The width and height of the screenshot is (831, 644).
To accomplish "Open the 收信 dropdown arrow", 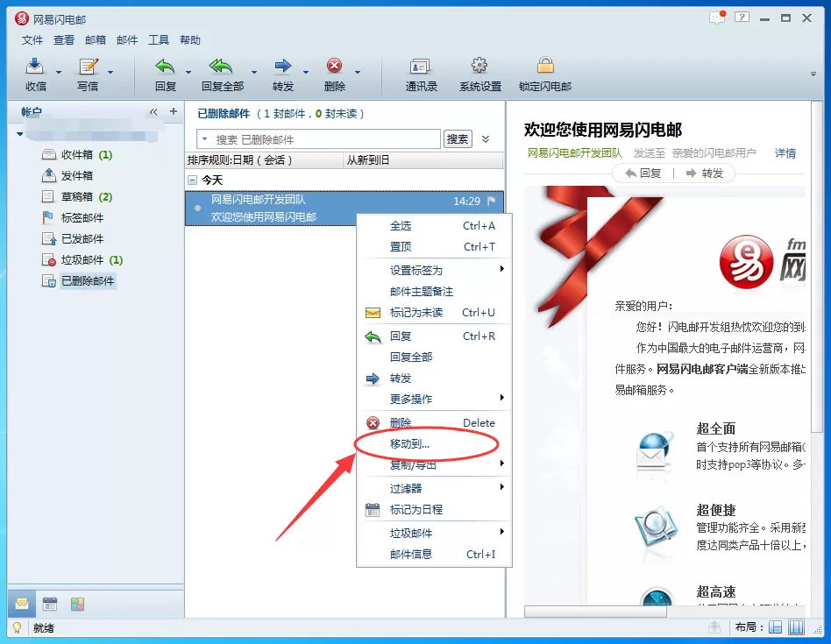I will [59, 72].
